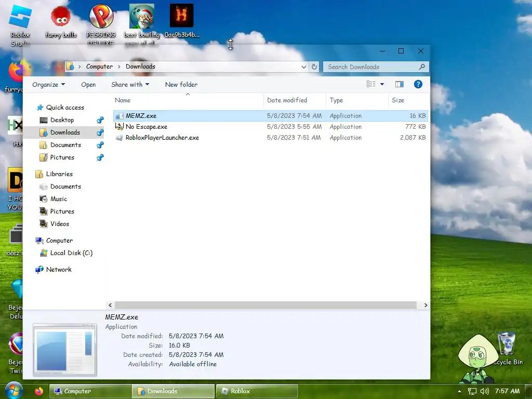Click the New folder button

pos(181,85)
